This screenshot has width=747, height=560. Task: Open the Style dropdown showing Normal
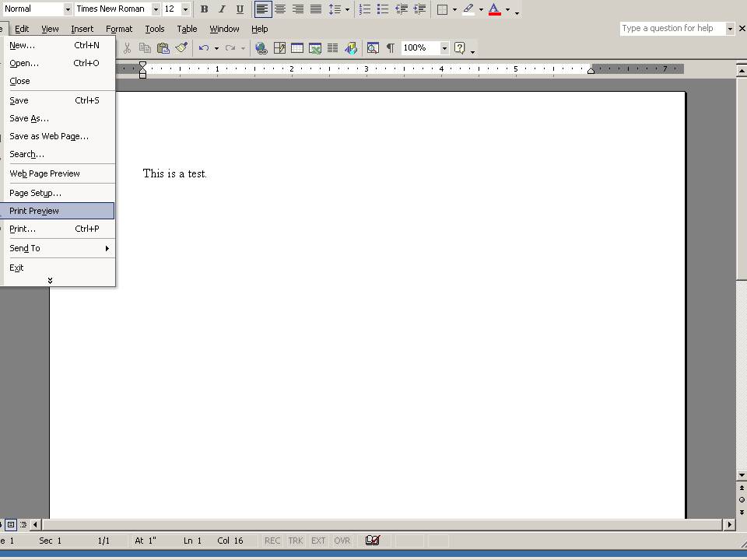coord(68,9)
